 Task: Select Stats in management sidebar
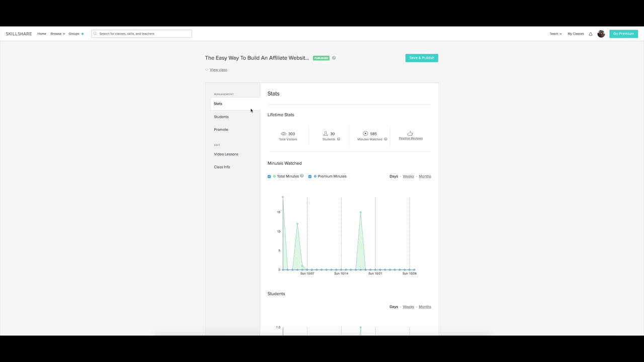click(x=235, y=104)
